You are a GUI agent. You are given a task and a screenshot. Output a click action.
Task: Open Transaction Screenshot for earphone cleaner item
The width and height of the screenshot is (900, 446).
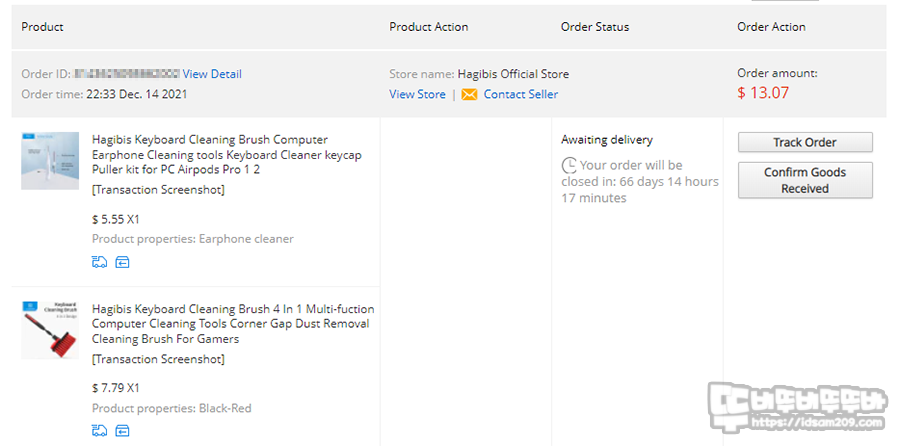point(158,190)
